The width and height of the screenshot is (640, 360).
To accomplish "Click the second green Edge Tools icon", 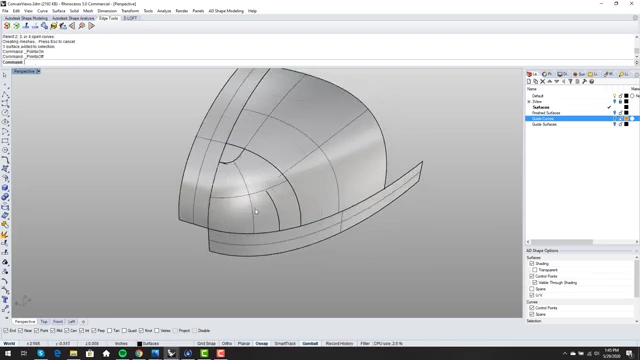I will [x=16, y=26].
